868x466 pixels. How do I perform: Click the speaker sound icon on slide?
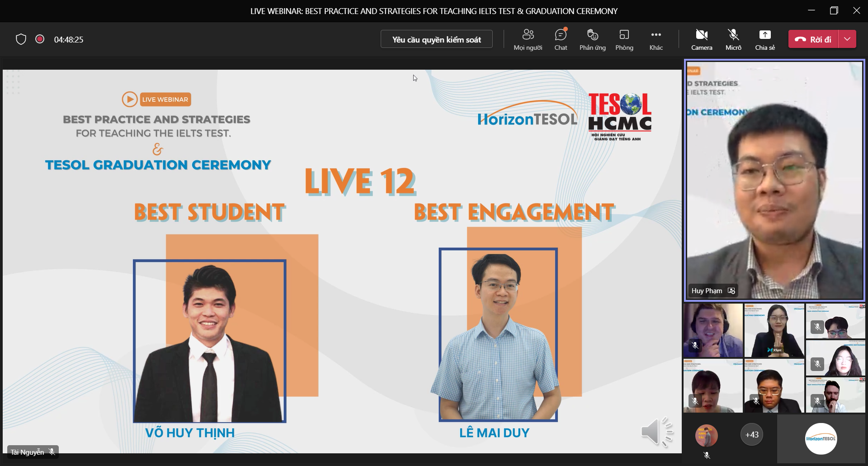(656, 432)
